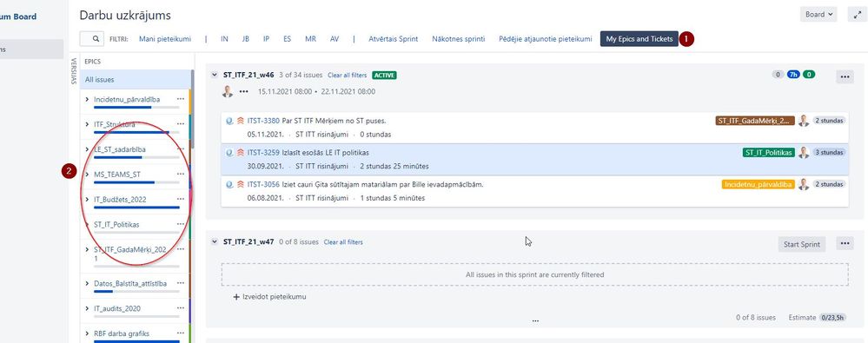Toggle the MR quick filter
This screenshot has width=868, height=343.
(310, 39)
